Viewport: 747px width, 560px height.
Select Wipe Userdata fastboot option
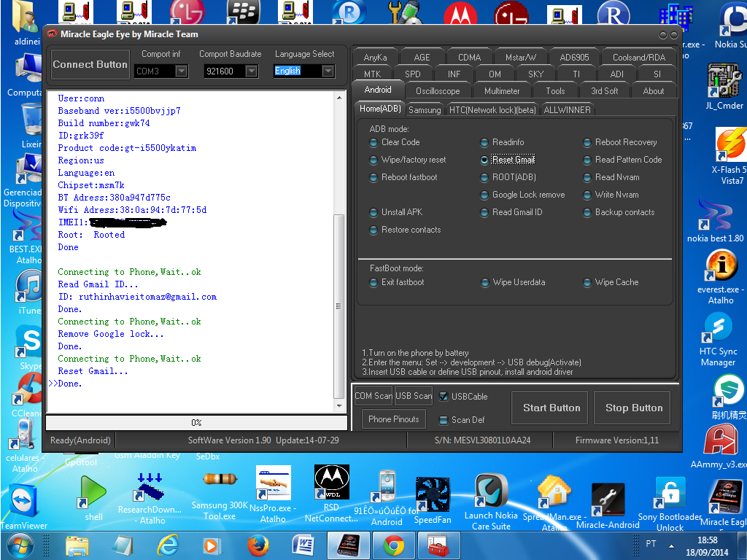click(513, 282)
